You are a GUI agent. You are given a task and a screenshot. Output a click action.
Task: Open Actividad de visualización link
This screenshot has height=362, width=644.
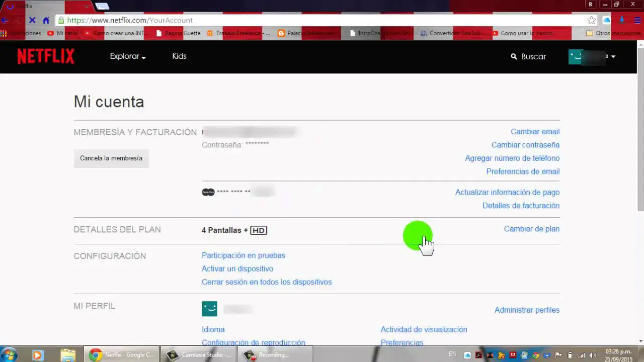(424, 330)
